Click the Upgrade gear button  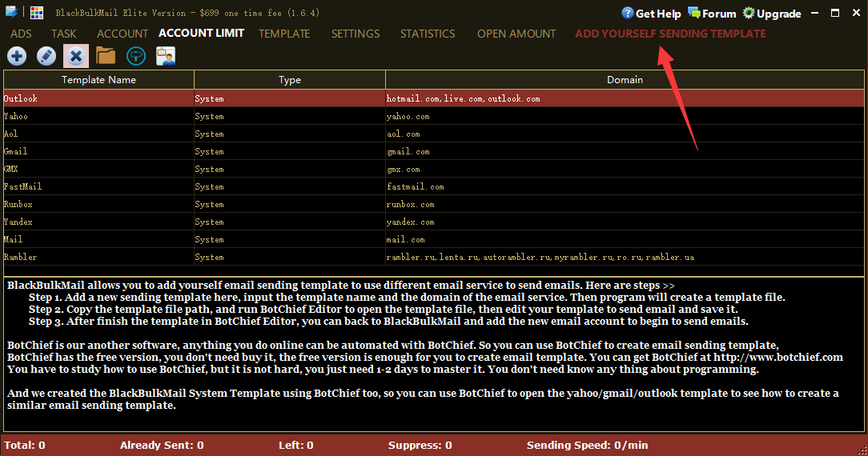[771, 14]
